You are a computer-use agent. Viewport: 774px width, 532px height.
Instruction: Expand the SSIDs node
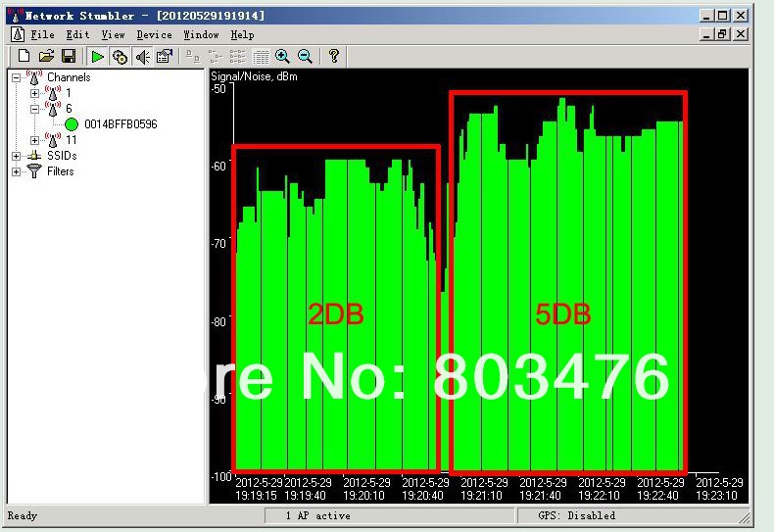17,157
